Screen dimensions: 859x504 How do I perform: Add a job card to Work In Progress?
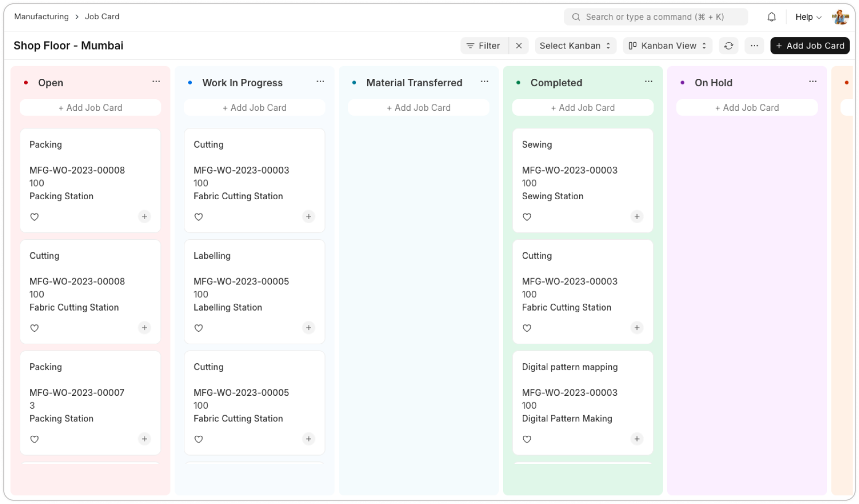point(255,108)
